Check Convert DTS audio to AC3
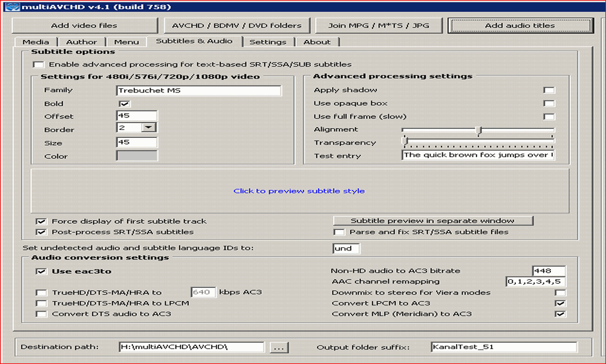 (x=41, y=314)
